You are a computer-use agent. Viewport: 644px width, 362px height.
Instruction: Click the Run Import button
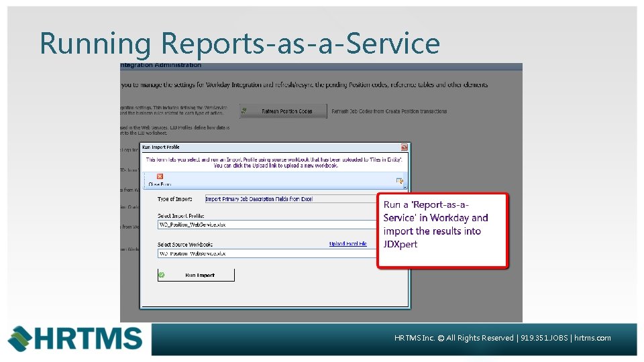(x=196, y=275)
